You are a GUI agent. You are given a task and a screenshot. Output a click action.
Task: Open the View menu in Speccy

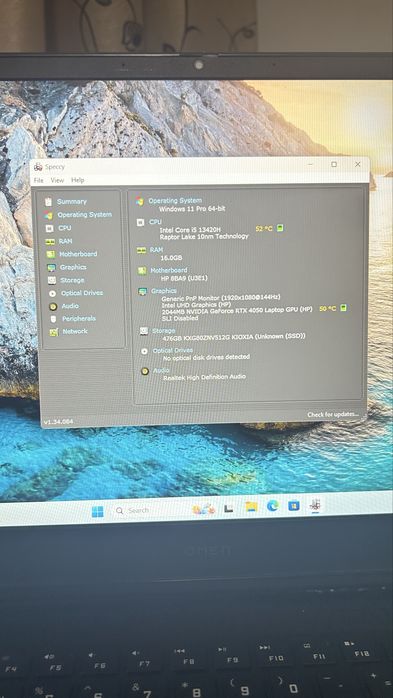57,180
